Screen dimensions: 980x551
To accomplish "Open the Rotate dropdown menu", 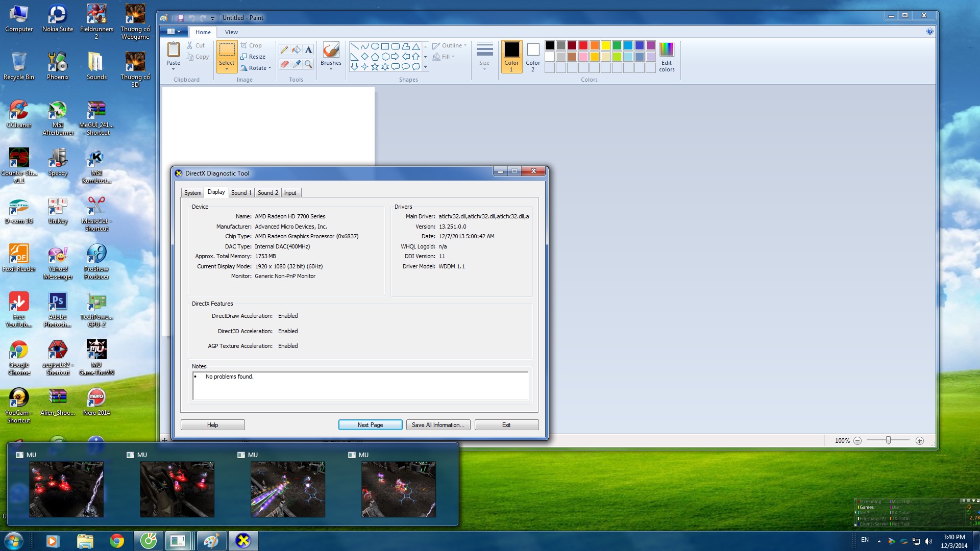I will [256, 68].
